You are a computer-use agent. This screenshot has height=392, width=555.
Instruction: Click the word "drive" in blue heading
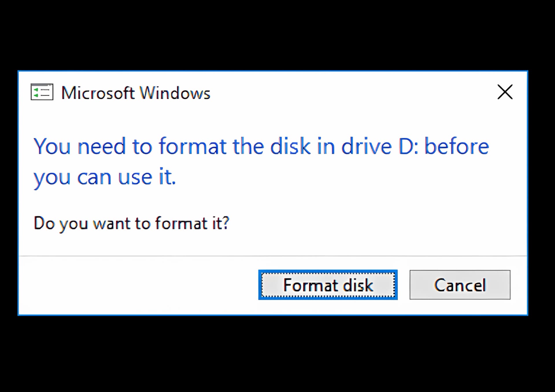click(x=367, y=146)
